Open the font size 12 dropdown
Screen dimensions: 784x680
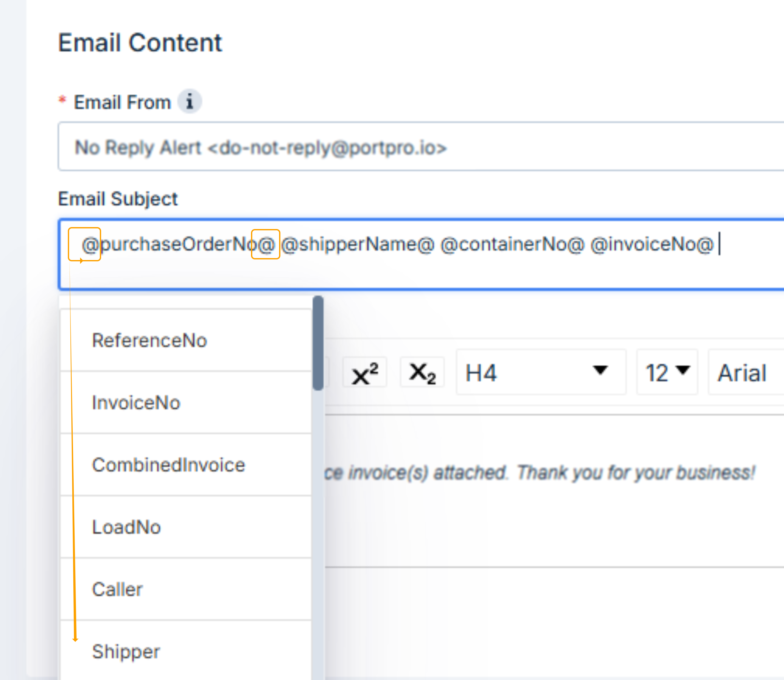[667, 372]
